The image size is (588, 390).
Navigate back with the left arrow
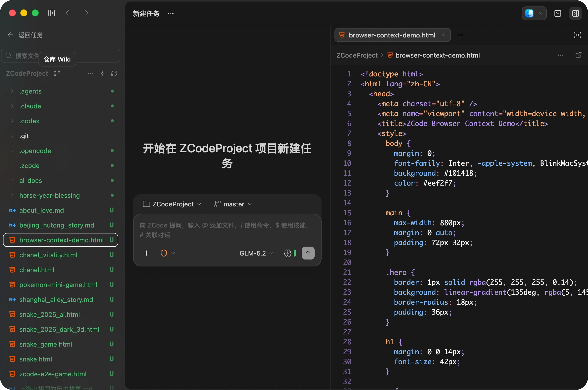point(69,13)
